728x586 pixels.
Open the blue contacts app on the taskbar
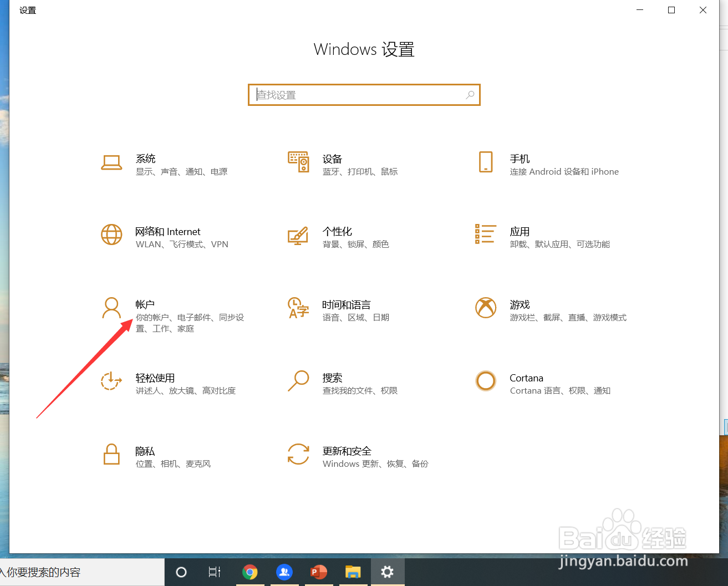[x=284, y=572]
